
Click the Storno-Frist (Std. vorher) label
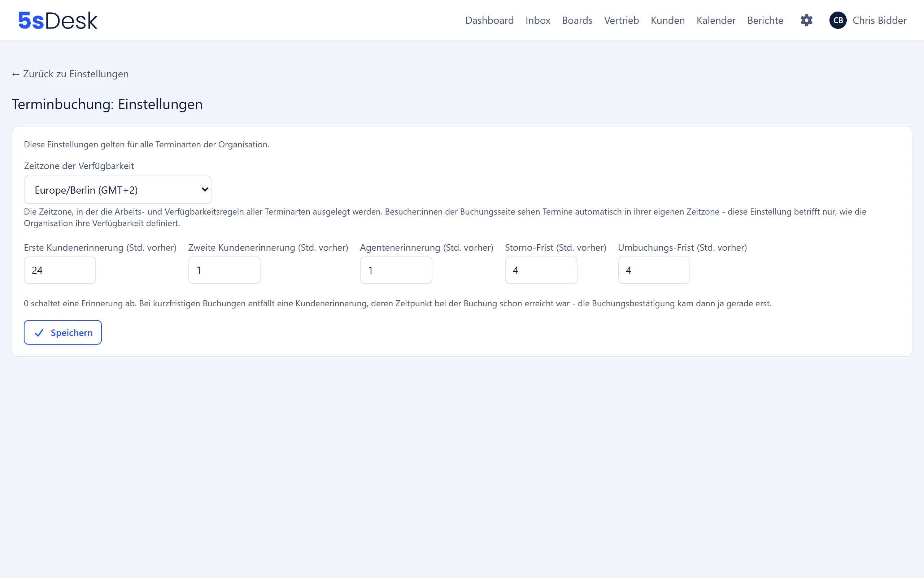(x=555, y=248)
